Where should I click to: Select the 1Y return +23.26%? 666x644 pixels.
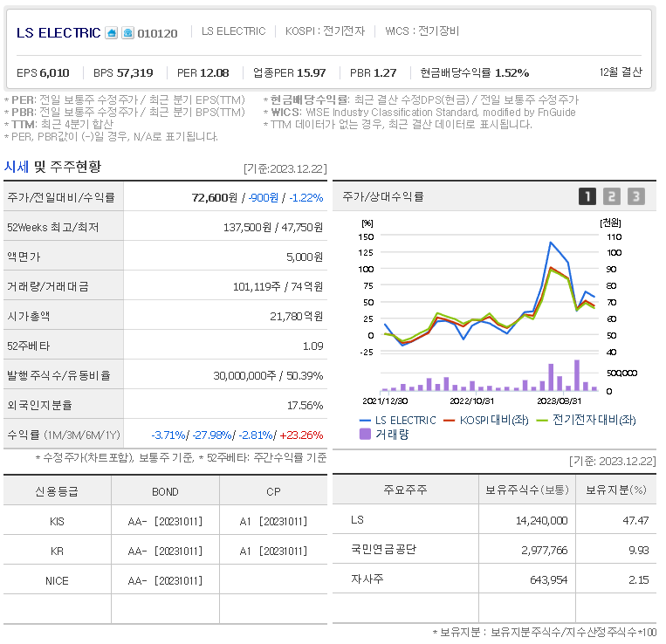click(301, 435)
